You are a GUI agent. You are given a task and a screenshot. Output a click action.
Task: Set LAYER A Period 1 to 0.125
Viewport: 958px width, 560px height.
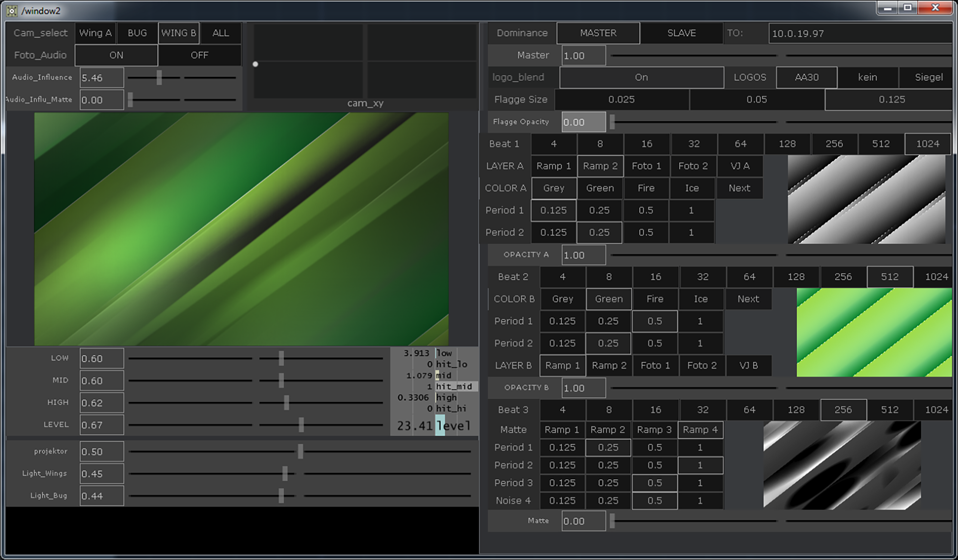tap(553, 210)
